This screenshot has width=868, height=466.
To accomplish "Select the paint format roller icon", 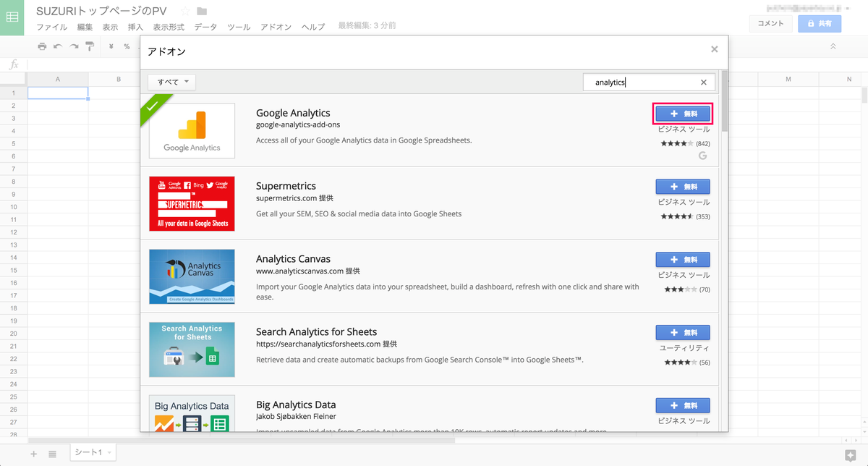I will point(90,46).
